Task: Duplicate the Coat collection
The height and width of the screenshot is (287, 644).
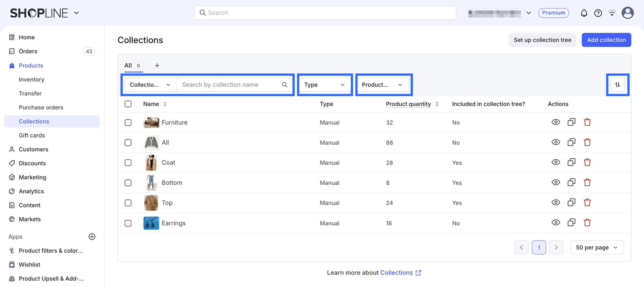Action: point(571,162)
